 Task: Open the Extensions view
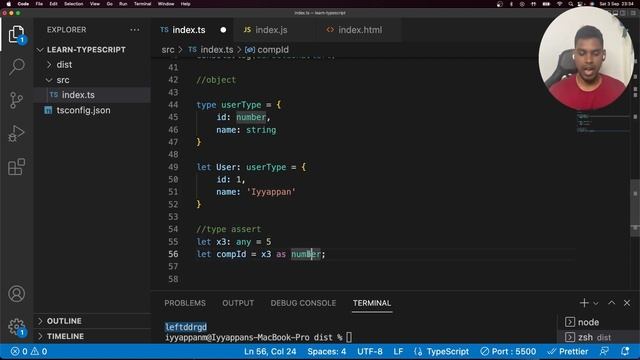click(x=16, y=167)
